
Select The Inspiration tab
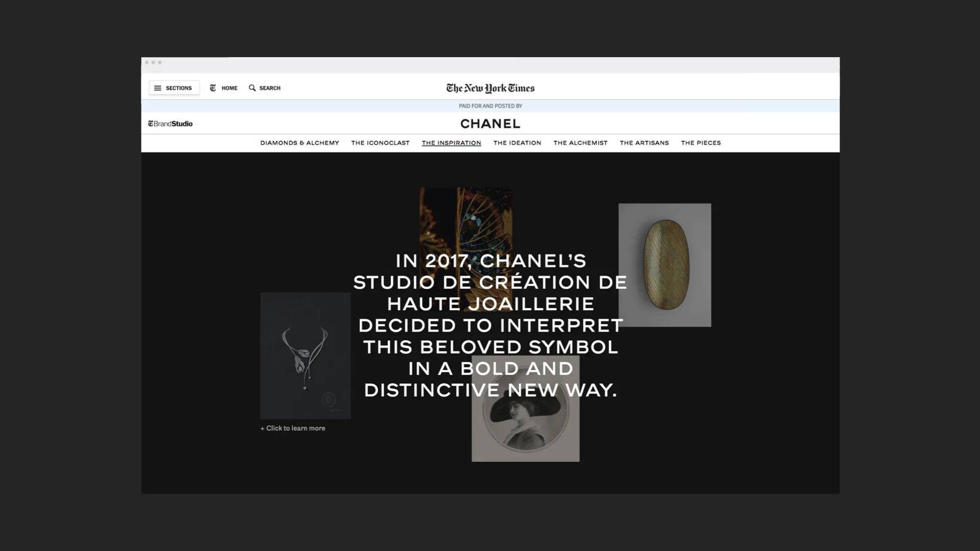click(x=451, y=143)
